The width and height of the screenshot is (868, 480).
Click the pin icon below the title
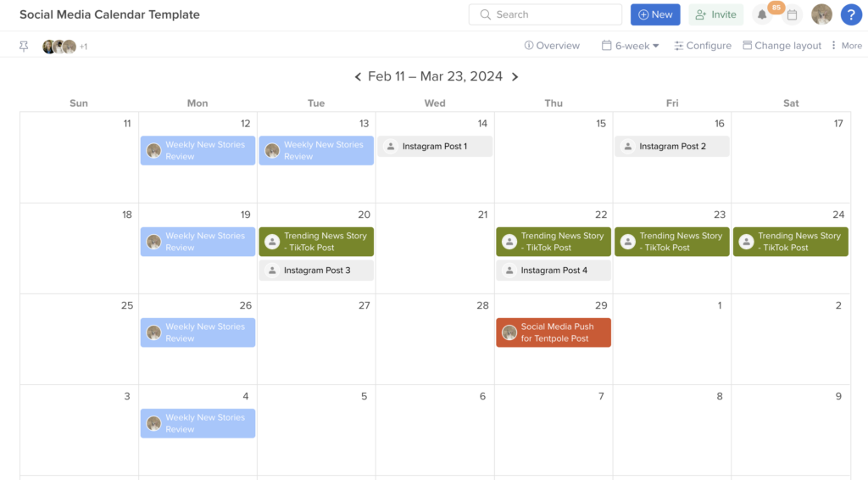24,47
